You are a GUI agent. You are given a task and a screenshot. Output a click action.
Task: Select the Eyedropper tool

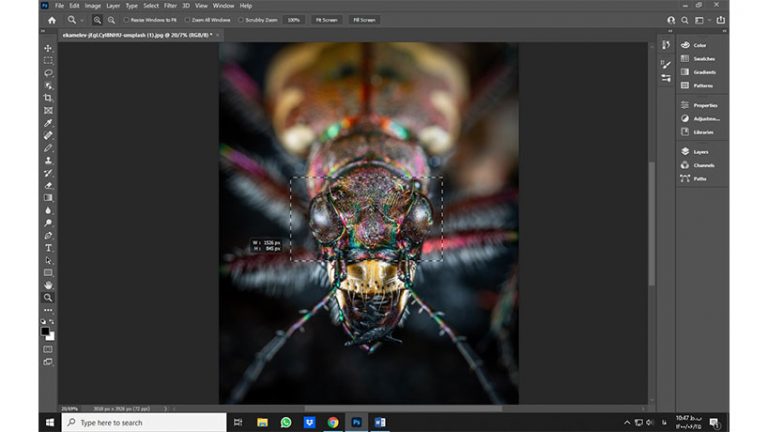48,123
